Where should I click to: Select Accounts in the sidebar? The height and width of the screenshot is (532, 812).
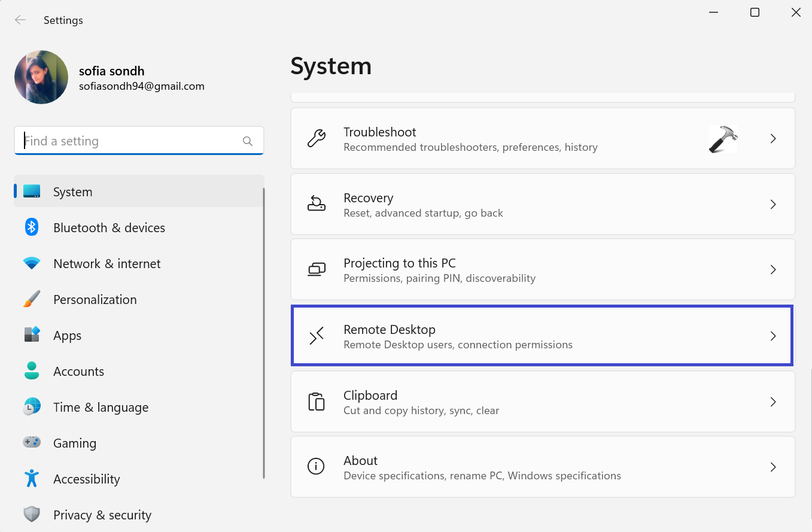tap(78, 371)
